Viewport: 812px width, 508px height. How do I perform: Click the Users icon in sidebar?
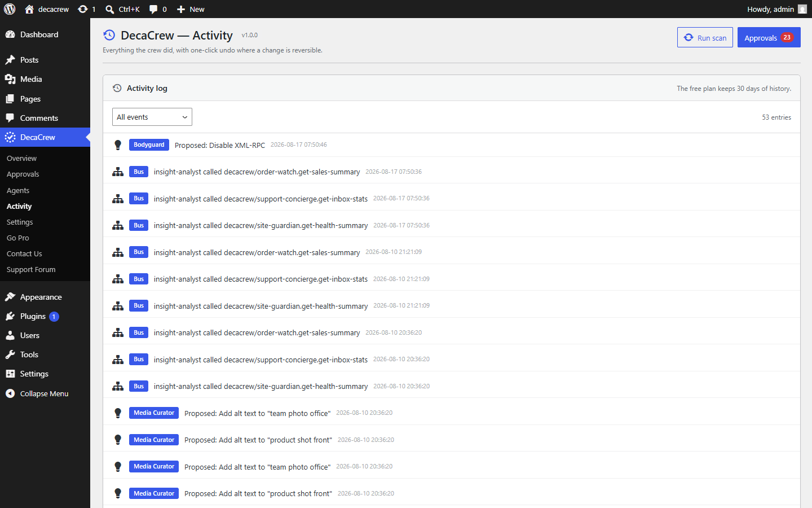pos(10,335)
